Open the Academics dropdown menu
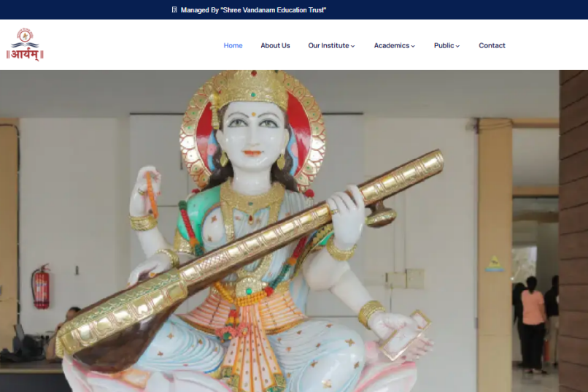The height and width of the screenshot is (392, 588). click(392, 45)
